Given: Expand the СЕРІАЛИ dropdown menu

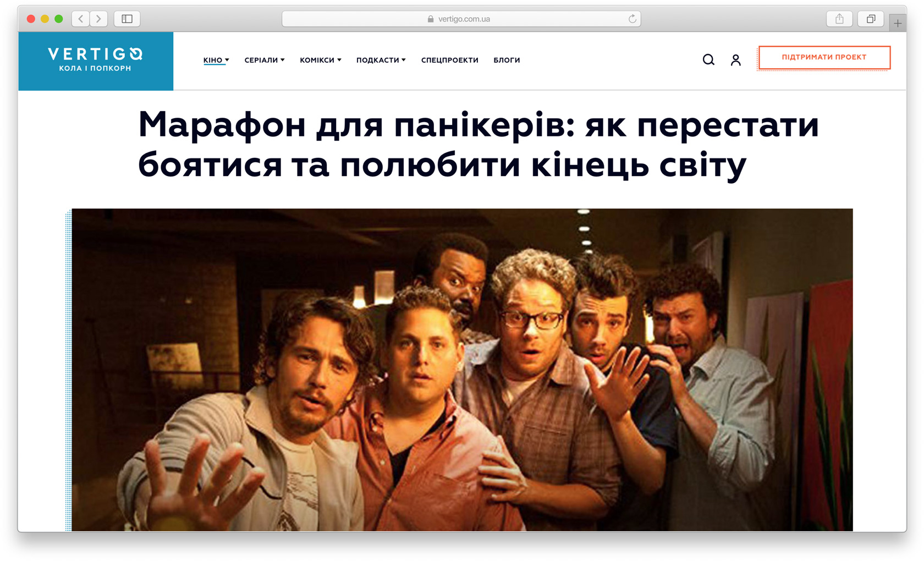Looking at the screenshot, I should [264, 60].
